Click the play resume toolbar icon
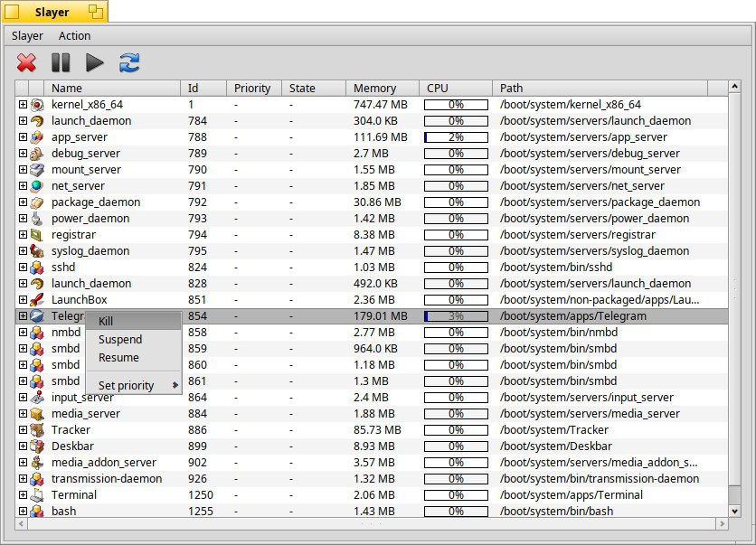Screen dimensions: 756x545 point(94,62)
